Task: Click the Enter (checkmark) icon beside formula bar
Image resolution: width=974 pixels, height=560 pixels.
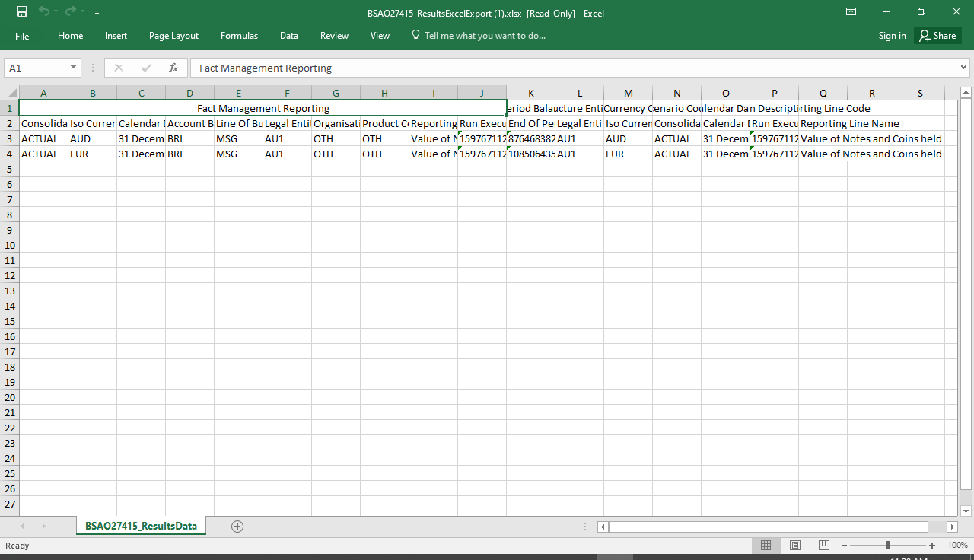Action: pyautogui.click(x=146, y=67)
